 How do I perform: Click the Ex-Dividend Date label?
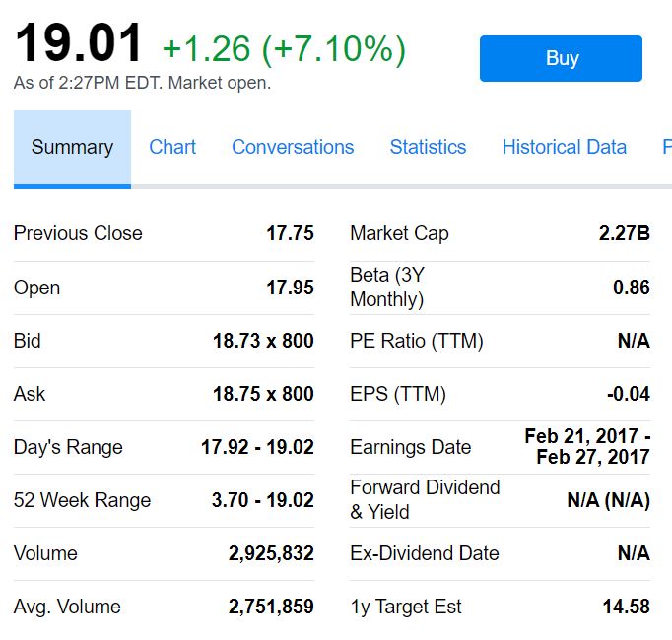click(x=424, y=553)
